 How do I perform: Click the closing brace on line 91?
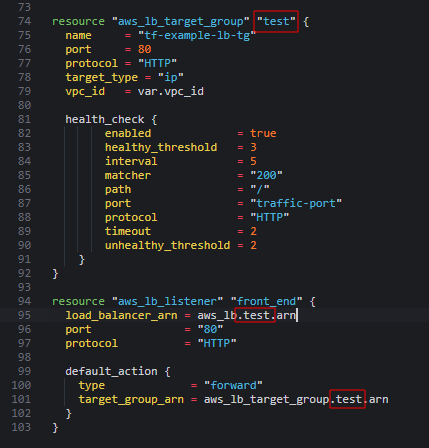pos(82,259)
